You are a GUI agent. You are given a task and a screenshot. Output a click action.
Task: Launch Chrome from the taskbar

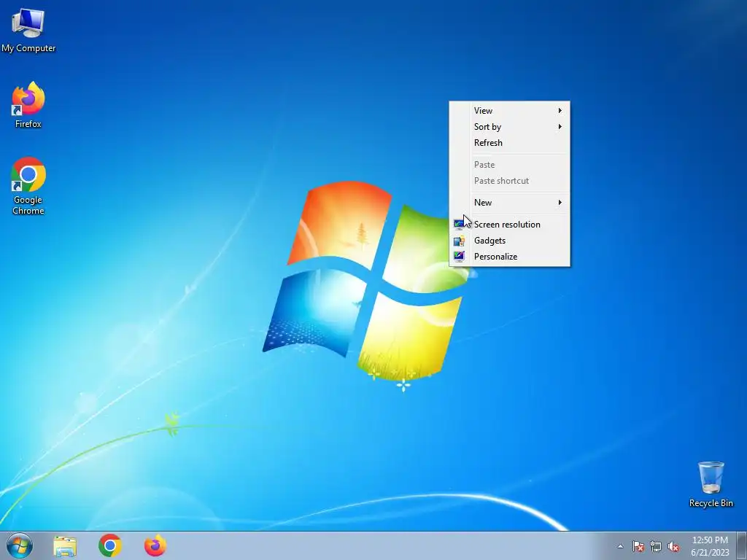point(110,545)
